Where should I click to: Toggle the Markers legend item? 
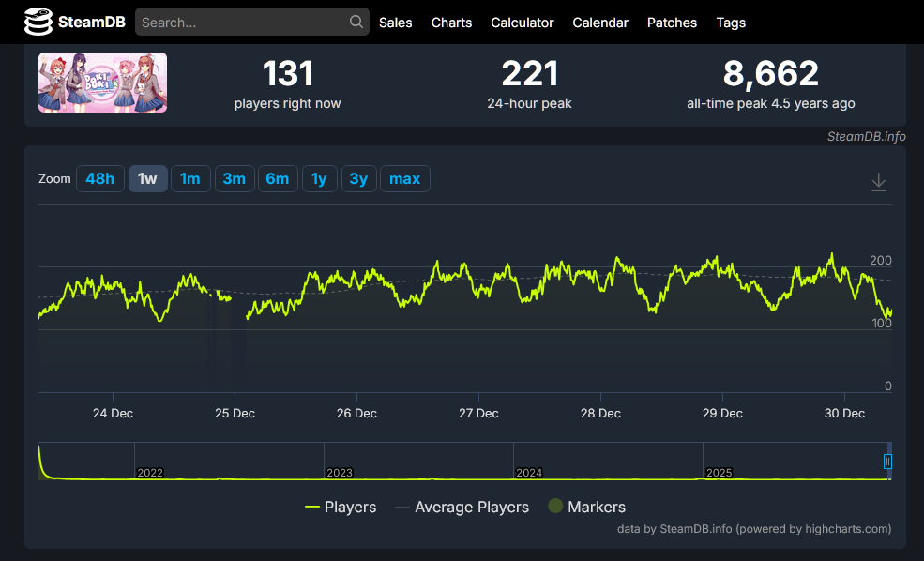pos(587,507)
